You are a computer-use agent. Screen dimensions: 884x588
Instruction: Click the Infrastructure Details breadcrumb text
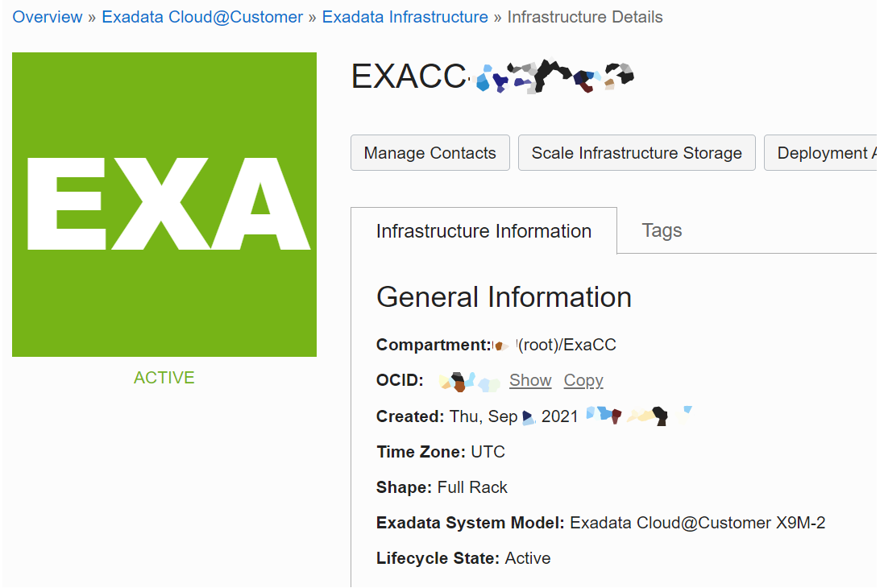click(x=585, y=17)
